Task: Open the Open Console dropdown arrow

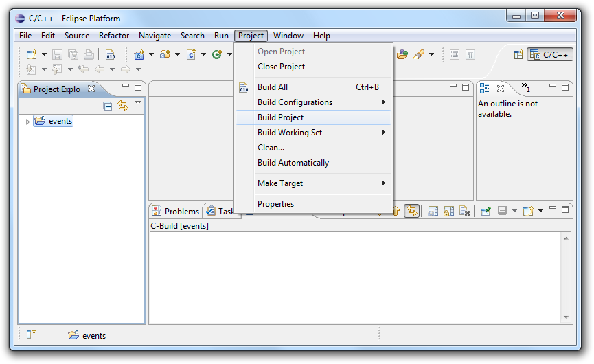Action: pyautogui.click(x=540, y=211)
